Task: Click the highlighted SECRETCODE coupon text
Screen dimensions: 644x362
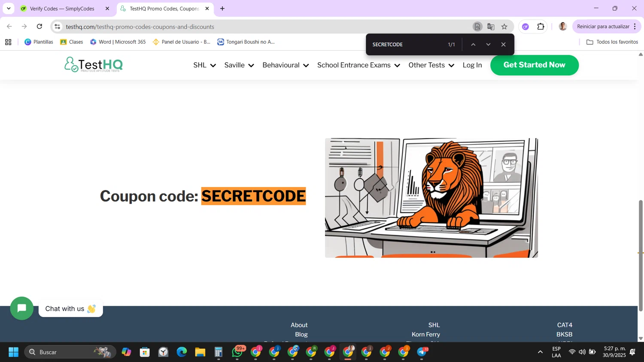Action: [x=253, y=196]
